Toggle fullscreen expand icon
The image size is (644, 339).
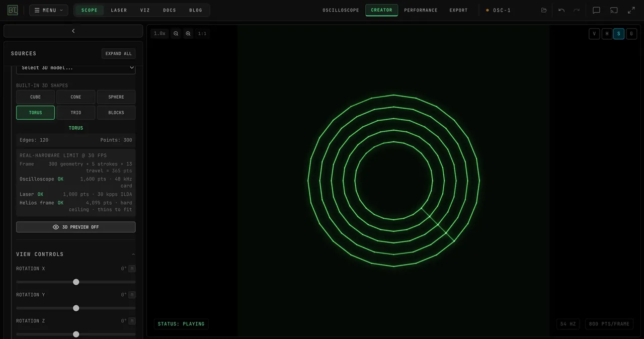(x=631, y=10)
